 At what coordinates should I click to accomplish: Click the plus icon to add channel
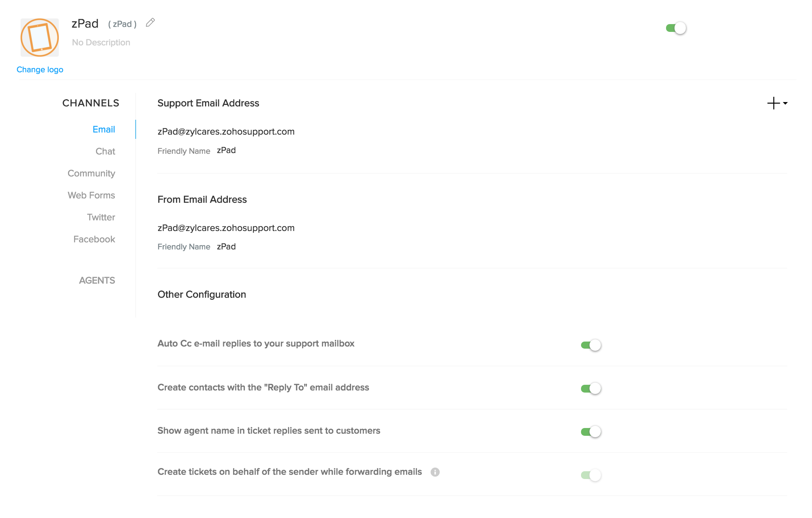coord(773,103)
